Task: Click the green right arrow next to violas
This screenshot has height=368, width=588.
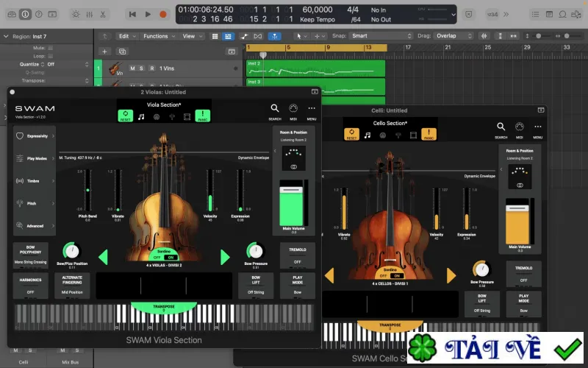Action: point(225,257)
